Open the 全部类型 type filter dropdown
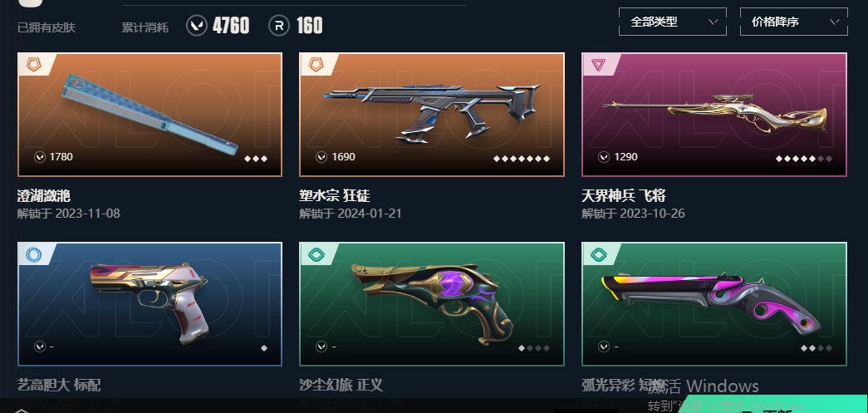The height and width of the screenshot is (413, 868). 672,22
